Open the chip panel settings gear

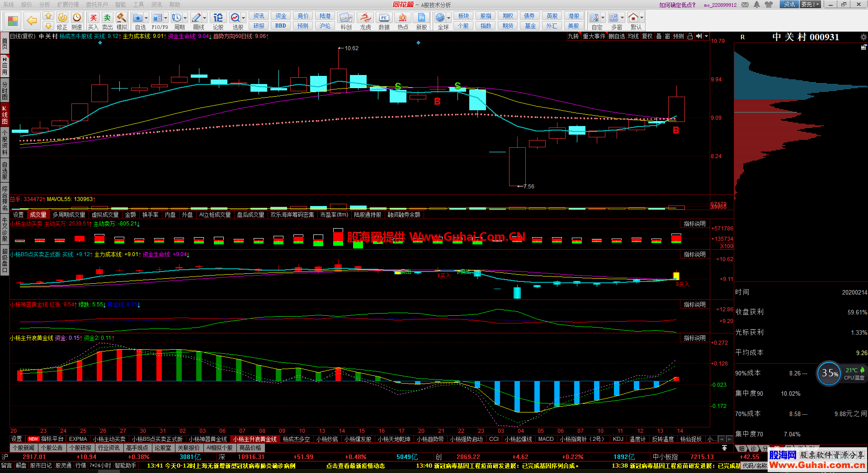pos(863,37)
